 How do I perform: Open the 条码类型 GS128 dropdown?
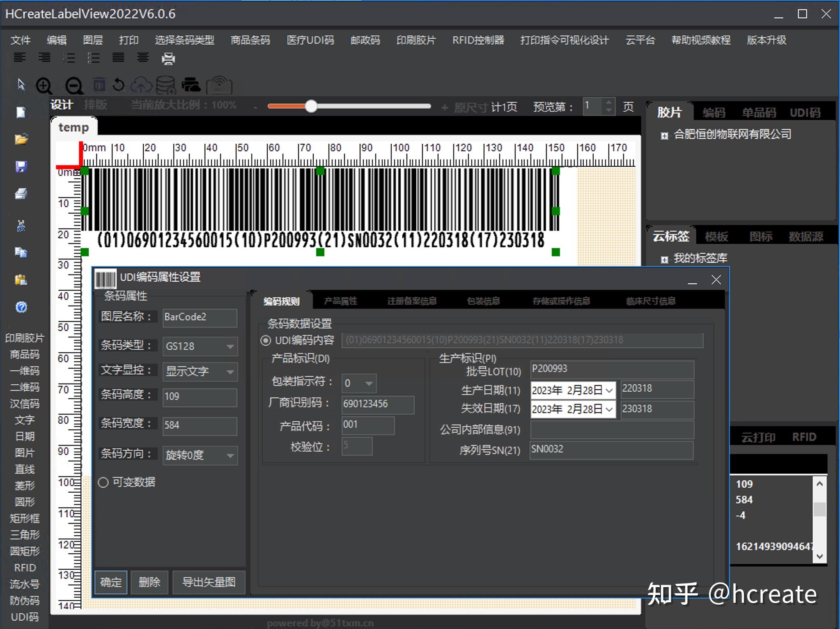230,346
